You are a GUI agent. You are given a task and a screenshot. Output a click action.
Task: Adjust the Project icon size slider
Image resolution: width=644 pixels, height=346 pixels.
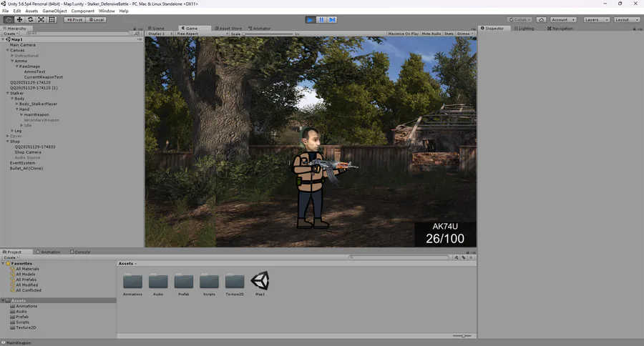pyautogui.click(x=462, y=336)
